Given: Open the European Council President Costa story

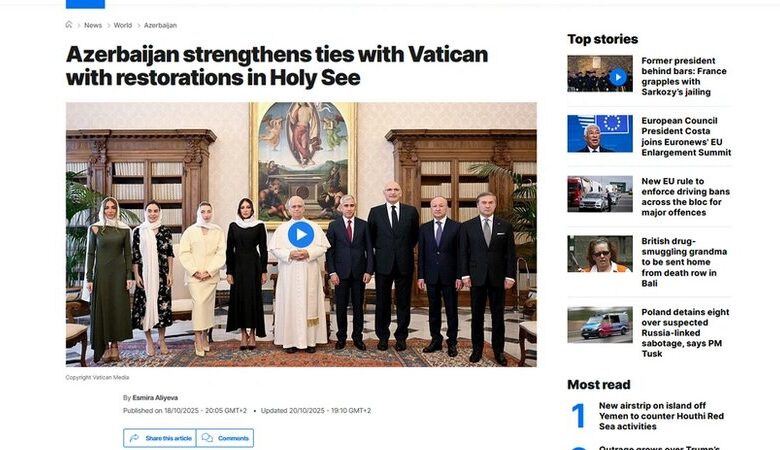Looking at the screenshot, I should point(686,137).
